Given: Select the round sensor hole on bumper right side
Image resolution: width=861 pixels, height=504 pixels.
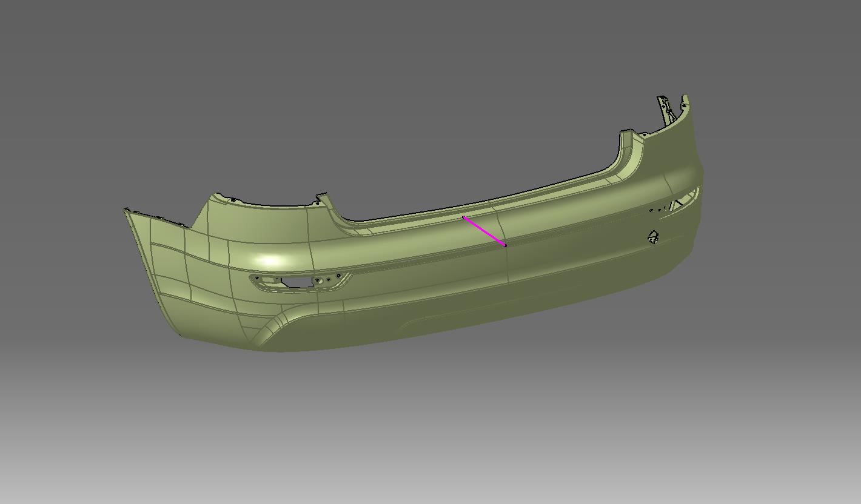Looking at the screenshot, I should click(x=653, y=237).
